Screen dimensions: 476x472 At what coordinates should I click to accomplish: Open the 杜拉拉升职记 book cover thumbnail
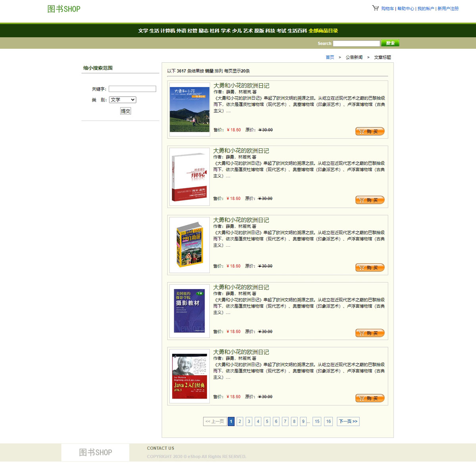tap(190, 177)
